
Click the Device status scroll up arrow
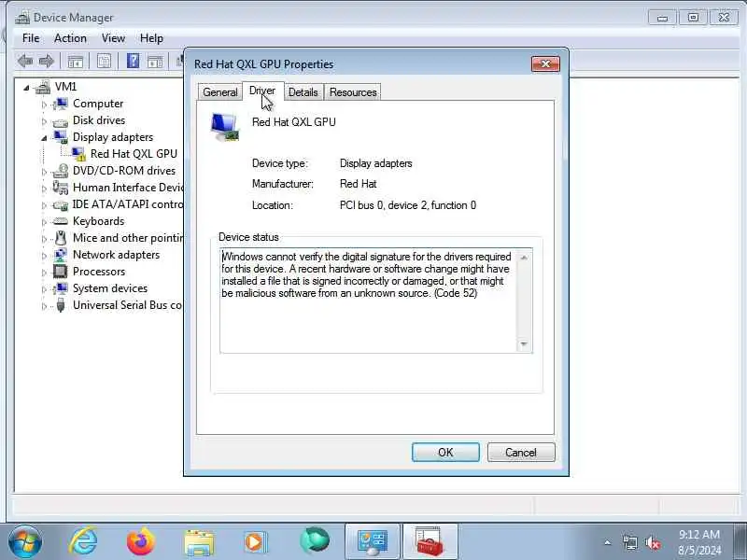pyautogui.click(x=524, y=258)
